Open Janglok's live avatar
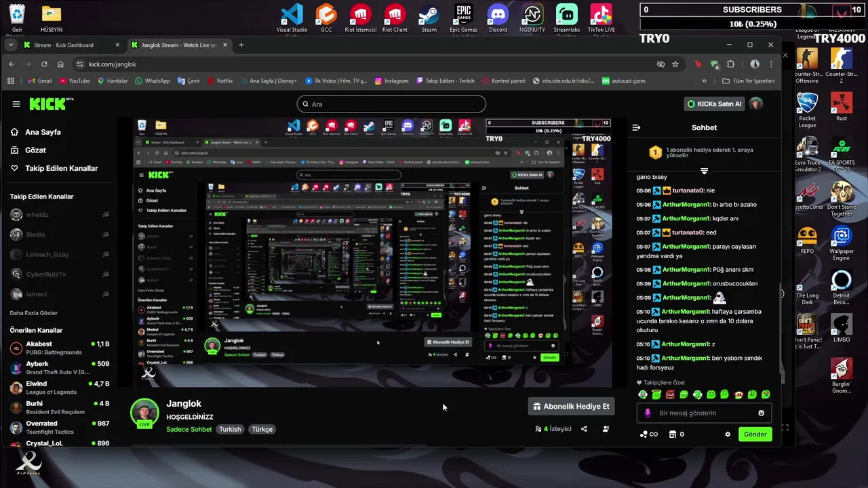The image size is (868, 488). 144,413
